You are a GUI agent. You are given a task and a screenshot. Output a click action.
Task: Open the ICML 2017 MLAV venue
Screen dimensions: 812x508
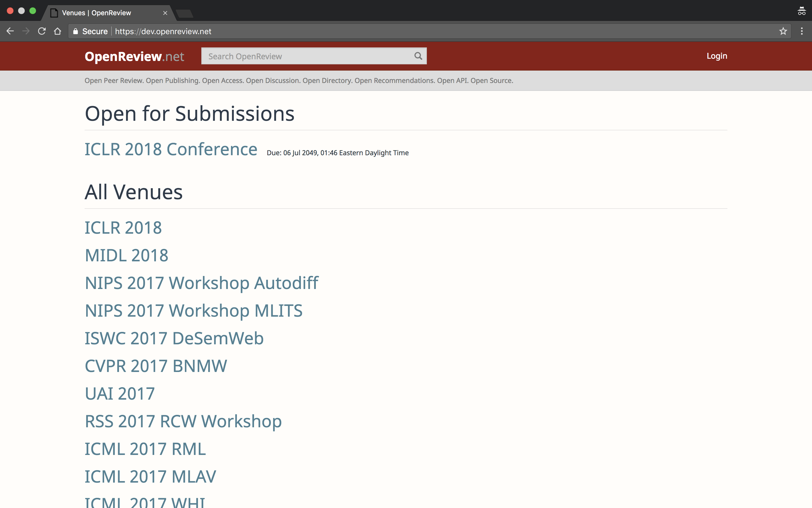(150, 477)
